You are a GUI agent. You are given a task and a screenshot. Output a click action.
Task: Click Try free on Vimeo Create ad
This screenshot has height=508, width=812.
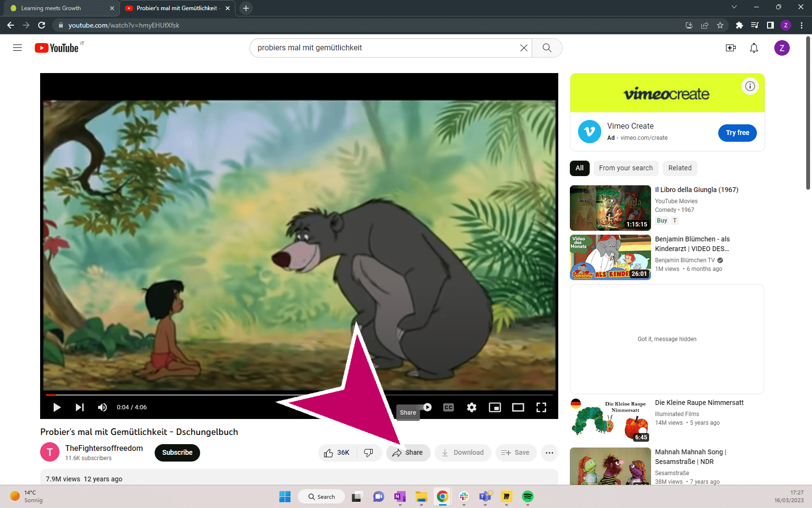tap(738, 133)
